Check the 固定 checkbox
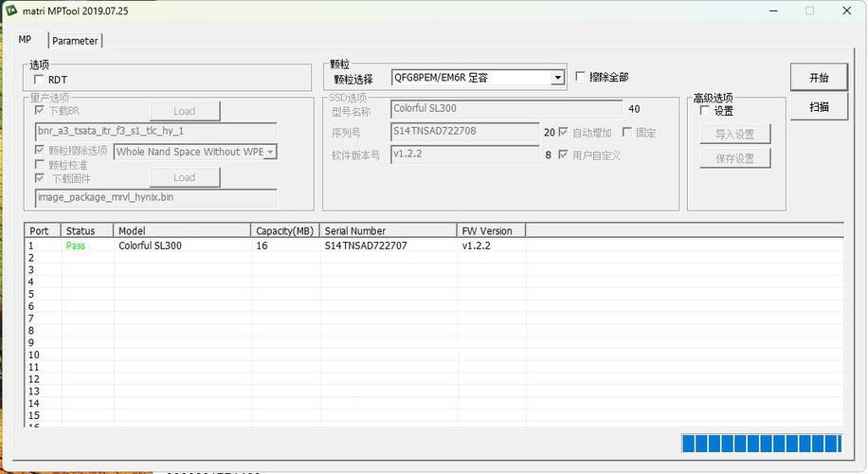This screenshot has height=474, width=868. point(627,133)
